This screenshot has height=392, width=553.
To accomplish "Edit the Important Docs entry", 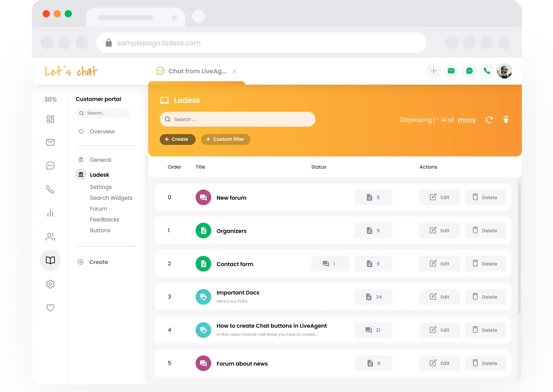I will pos(440,297).
